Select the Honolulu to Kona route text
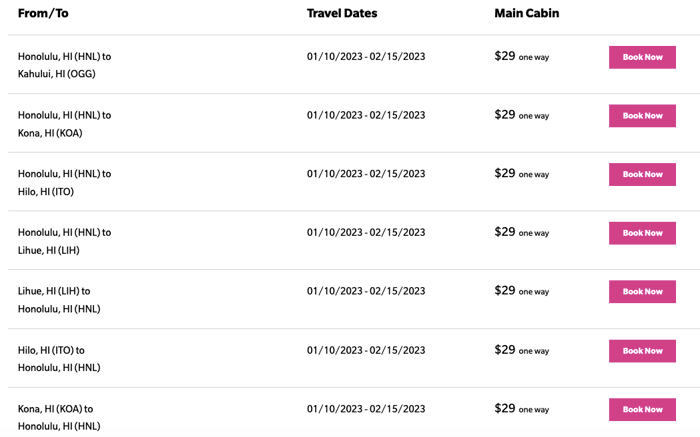This screenshot has height=437, width=700. pos(64,124)
